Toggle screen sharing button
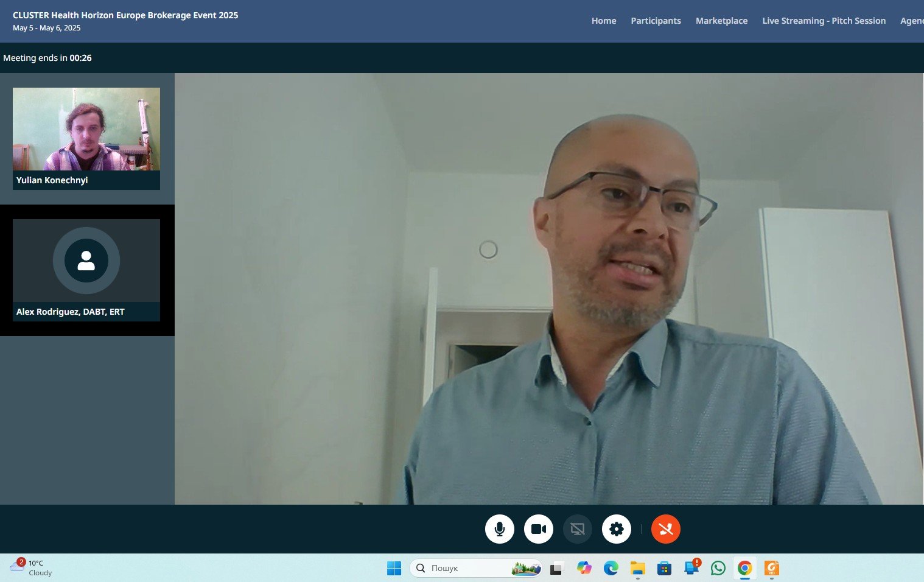The width and height of the screenshot is (924, 582). [577, 529]
